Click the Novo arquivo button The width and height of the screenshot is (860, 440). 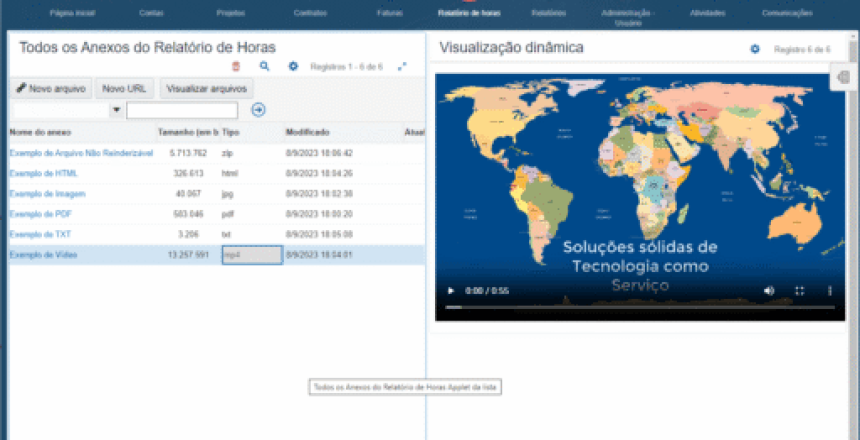[50, 88]
